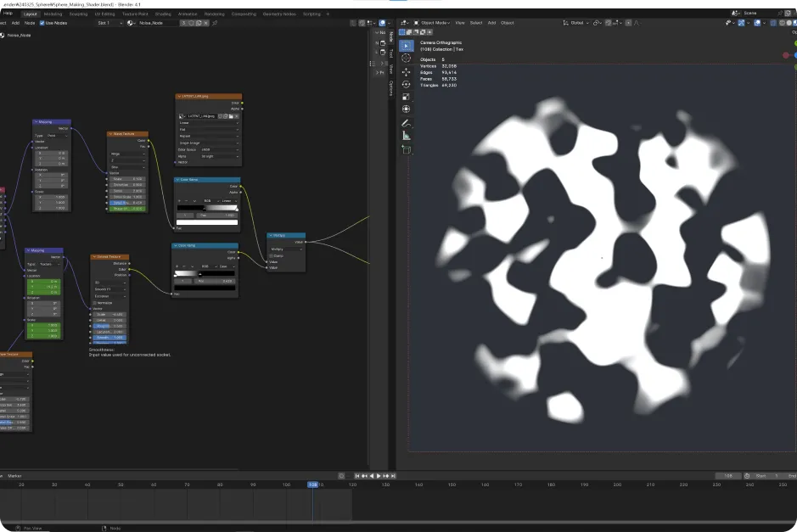The height and width of the screenshot is (532, 797).
Task: Select the Add Cube tool in viewport toolbar
Action: point(406,149)
